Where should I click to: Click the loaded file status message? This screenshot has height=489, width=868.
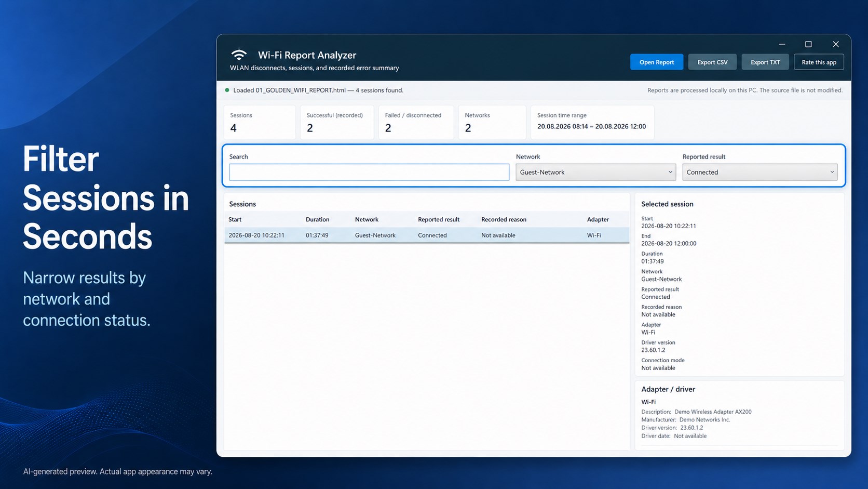pos(318,90)
